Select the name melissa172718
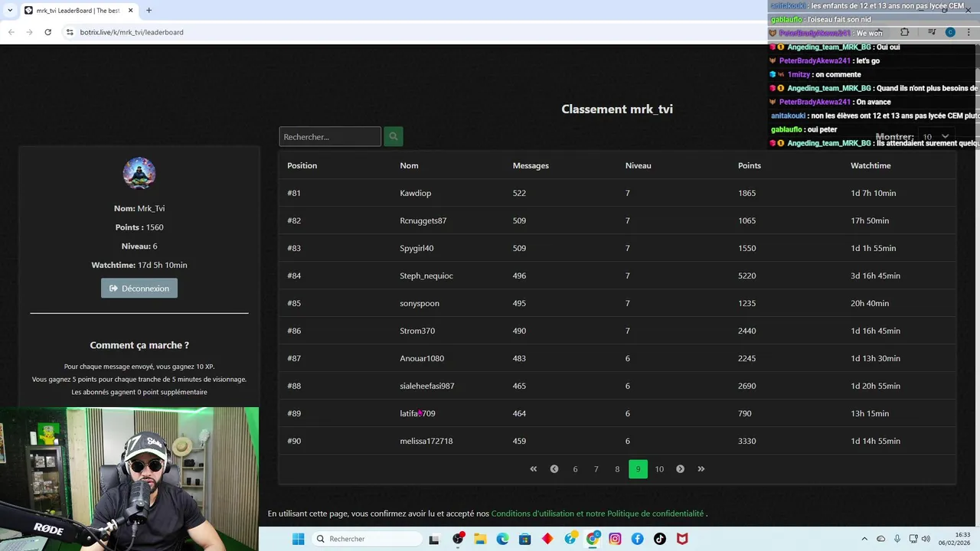This screenshot has height=551, width=980. (426, 441)
